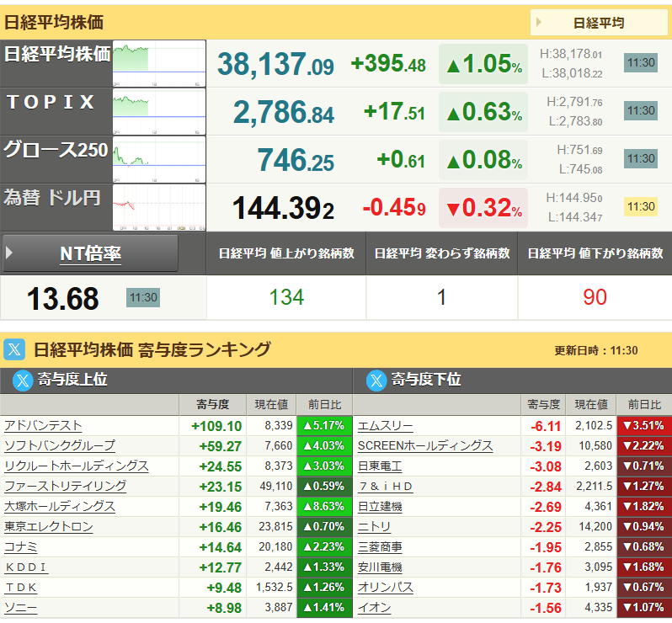The width and height of the screenshot is (672, 623).
Task: Open the KDDI stock link
Action: click(x=26, y=567)
